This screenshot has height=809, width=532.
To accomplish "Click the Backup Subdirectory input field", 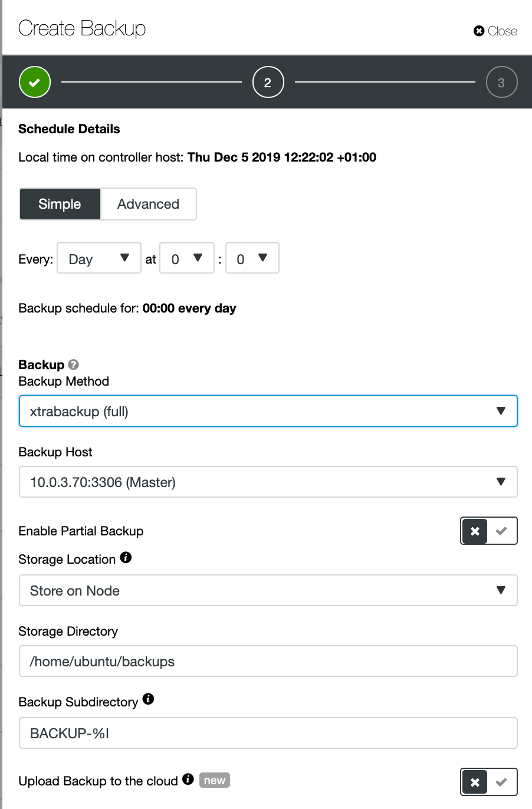I will tap(268, 733).
